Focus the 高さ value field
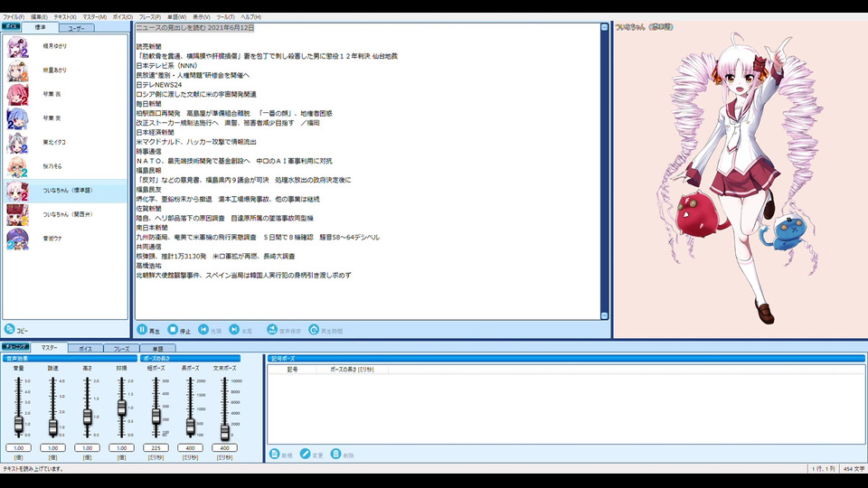The height and width of the screenshot is (488, 868). point(87,447)
